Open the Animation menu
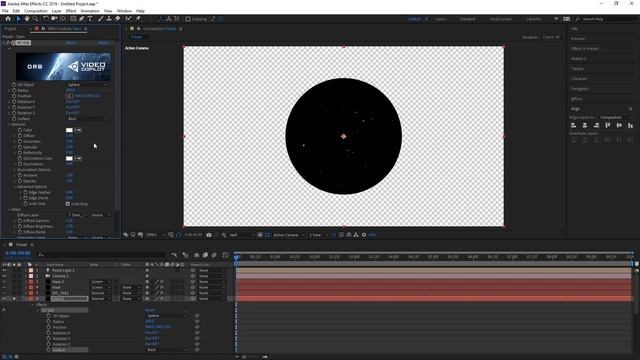Screen dimensions: 640x360 coord(90,11)
